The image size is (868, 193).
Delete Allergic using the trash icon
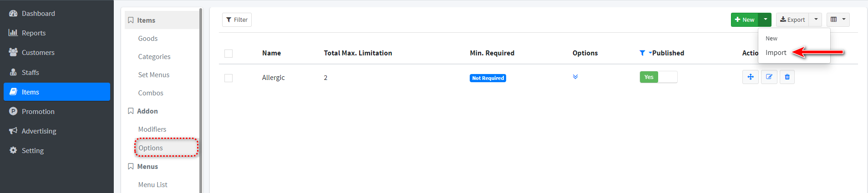787,77
